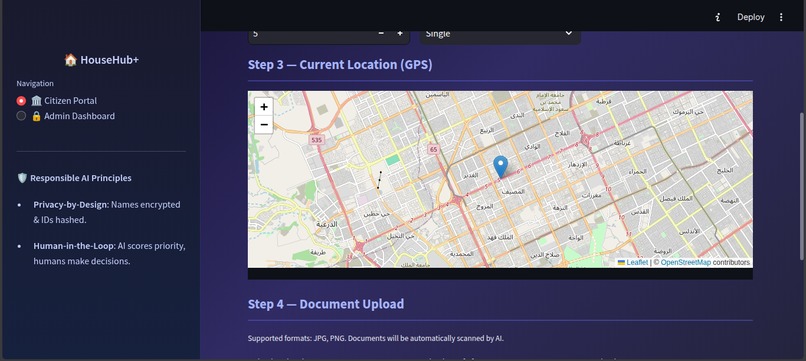Click the route 65 shield on map

click(434, 150)
